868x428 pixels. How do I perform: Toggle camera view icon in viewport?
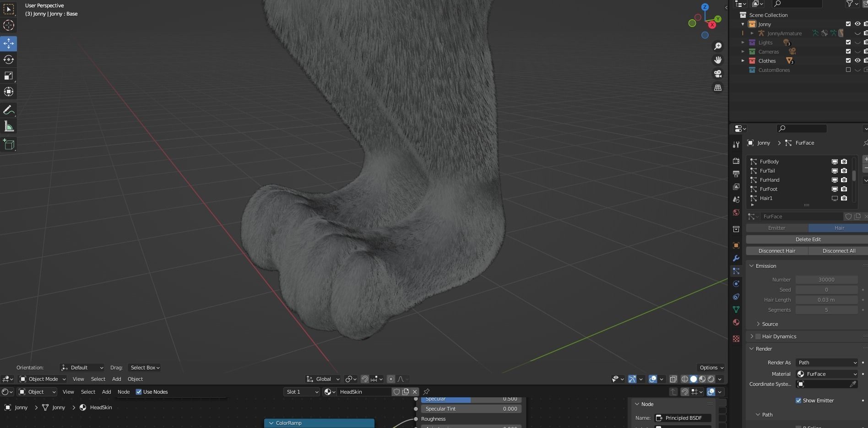718,74
